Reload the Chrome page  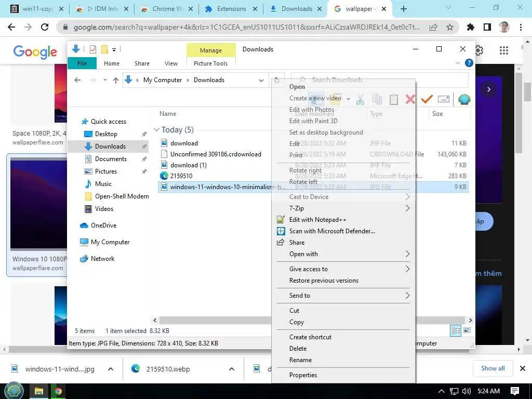[45, 27]
